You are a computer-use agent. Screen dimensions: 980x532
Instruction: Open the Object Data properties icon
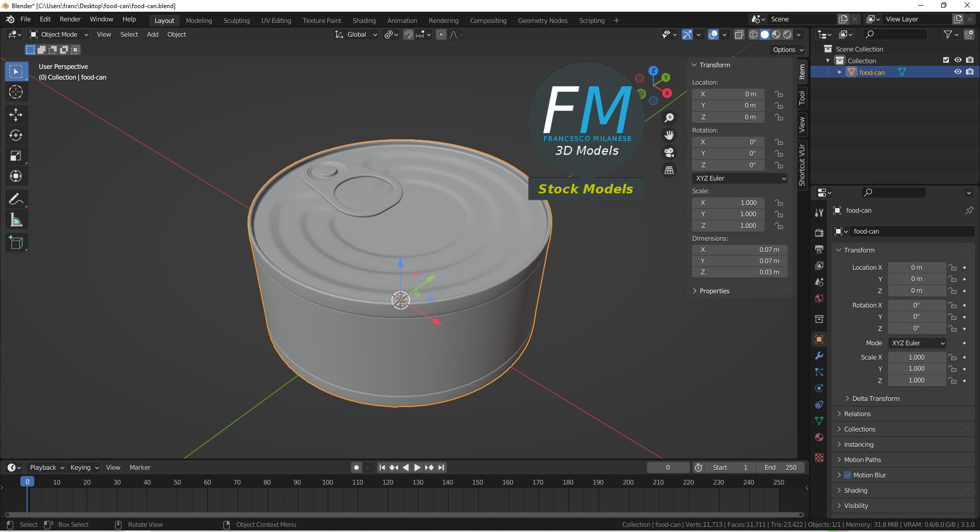[819, 421]
